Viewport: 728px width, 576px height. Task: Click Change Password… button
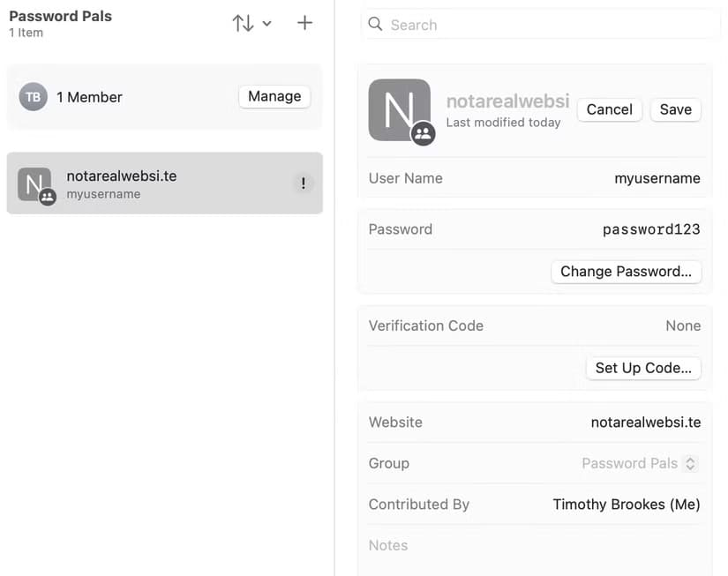626,272
